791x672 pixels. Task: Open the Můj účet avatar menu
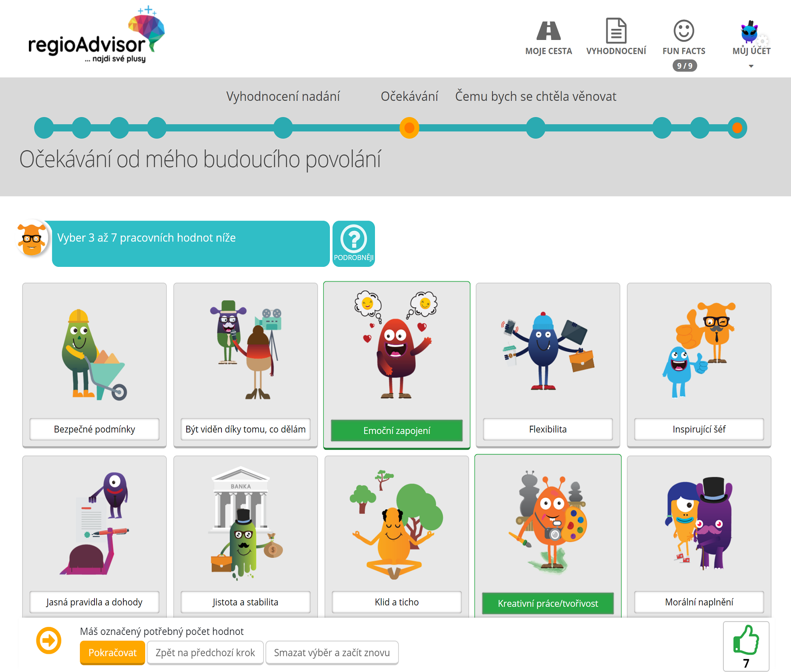point(749,32)
